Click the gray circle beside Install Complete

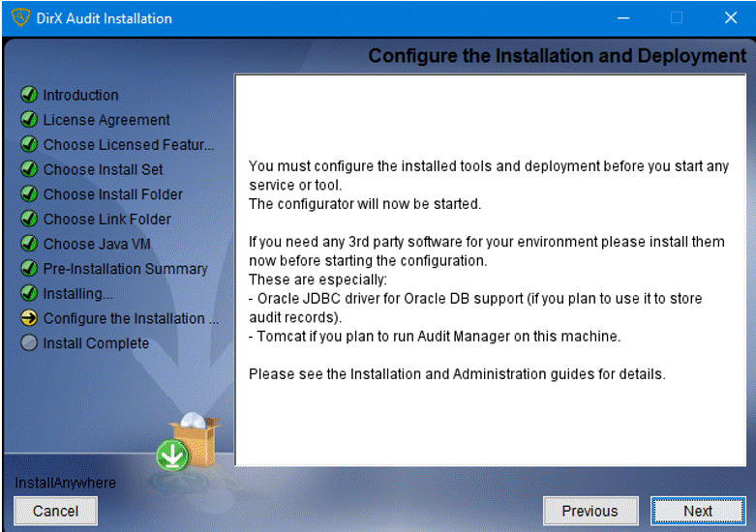[x=29, y=343]
